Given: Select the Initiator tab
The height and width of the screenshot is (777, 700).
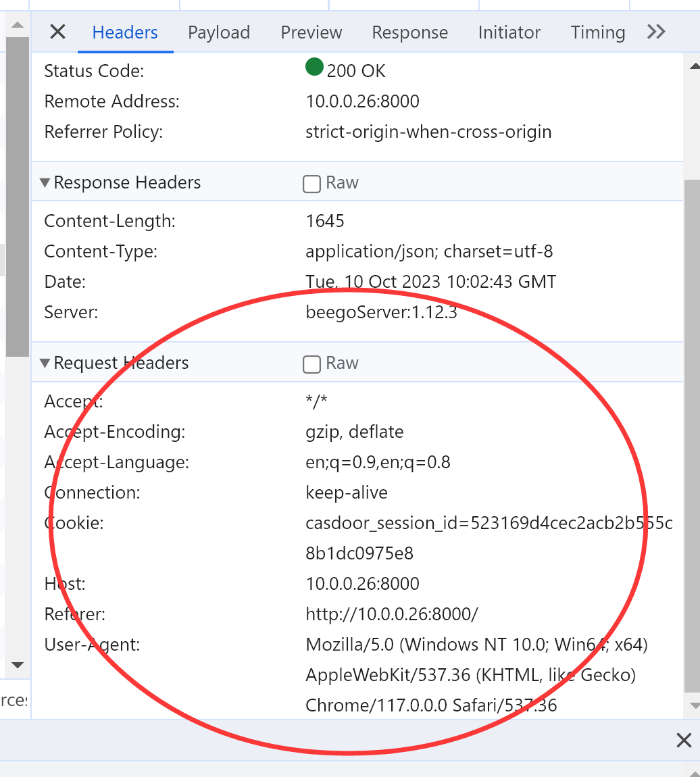Looking at the screenshot, I should (x=509, y=32).
